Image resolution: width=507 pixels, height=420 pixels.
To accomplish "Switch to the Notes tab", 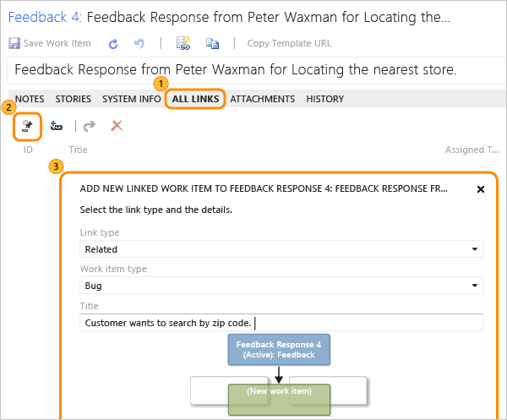I will pyautogui.click(x=30, y=99).
